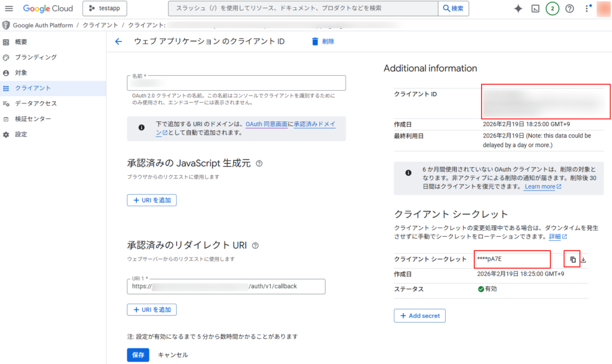
Task: Open データアクセス in the sidebar
Action: (36, 103)
